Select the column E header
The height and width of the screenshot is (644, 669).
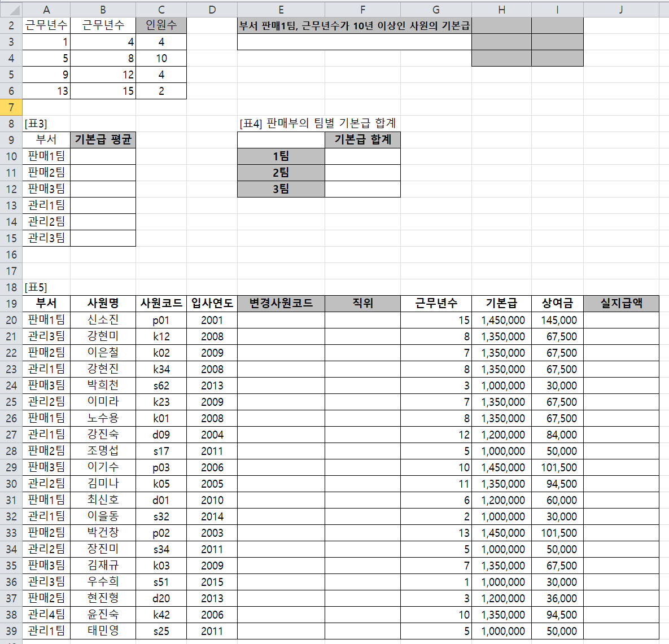tap(281, 9)
